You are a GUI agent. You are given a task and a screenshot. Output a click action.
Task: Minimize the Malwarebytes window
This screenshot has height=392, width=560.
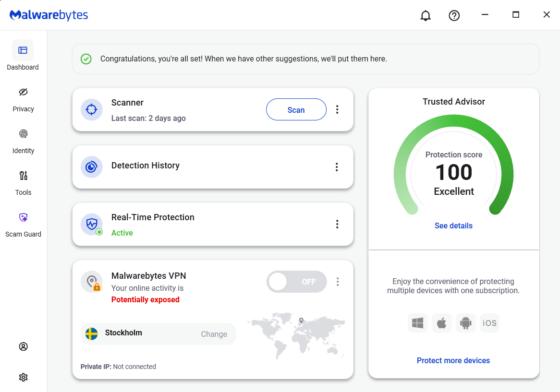[x=485, y=14]
